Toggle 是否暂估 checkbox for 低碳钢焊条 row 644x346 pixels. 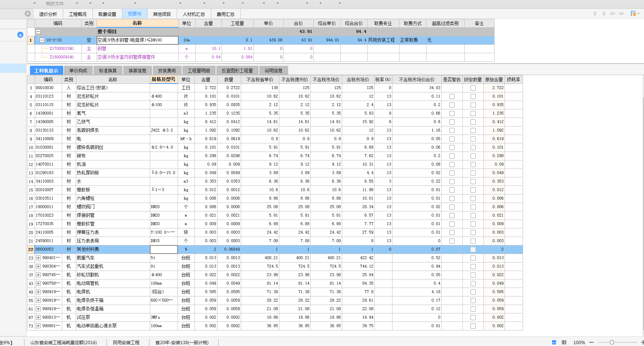[x=452, y=130]
